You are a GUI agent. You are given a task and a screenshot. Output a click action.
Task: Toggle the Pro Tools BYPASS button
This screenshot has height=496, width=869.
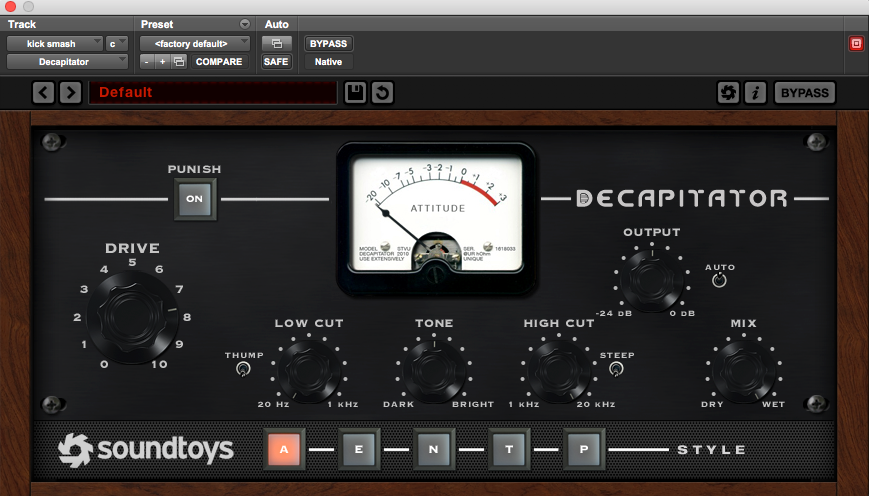tap(328, 44)
